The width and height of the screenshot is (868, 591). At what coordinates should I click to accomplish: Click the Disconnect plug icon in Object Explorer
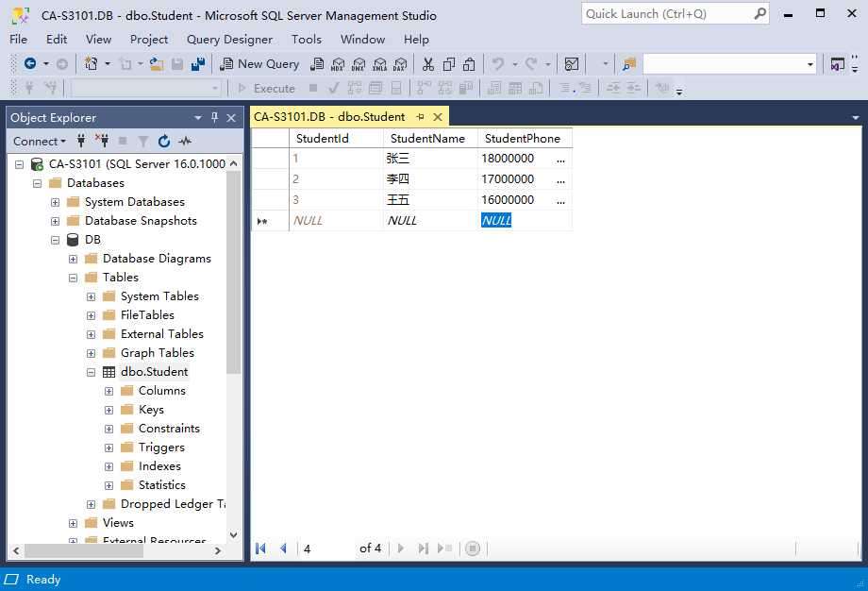pos(102,142)
